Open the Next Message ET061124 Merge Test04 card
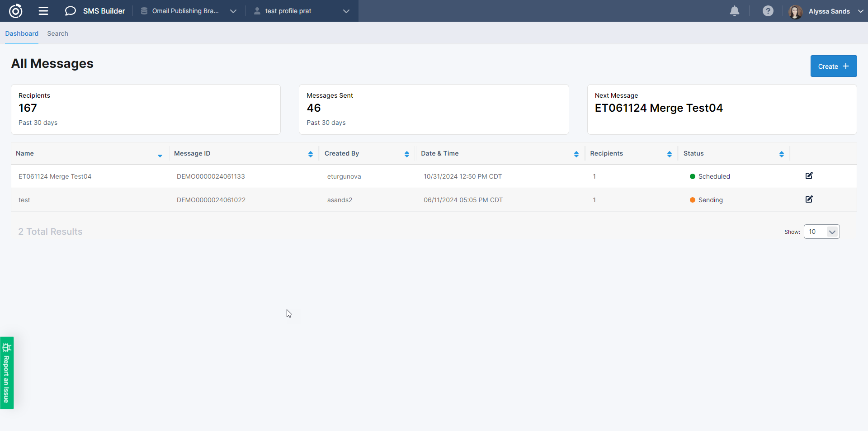The width and height of the screenshot is (868, 431). pos(722,109)
